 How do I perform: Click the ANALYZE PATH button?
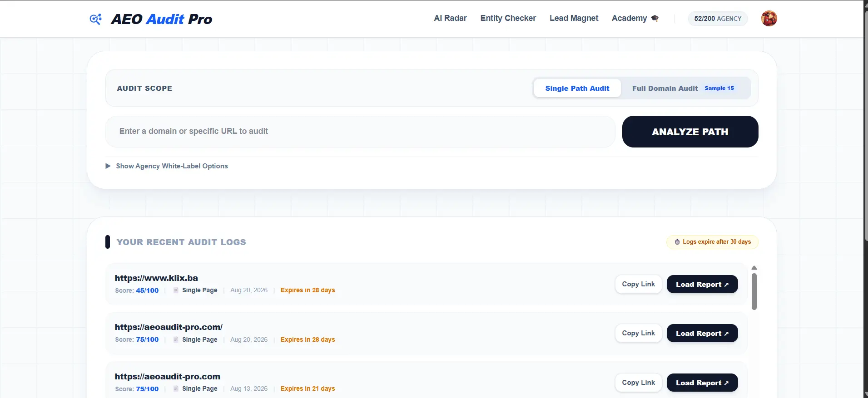(x=690, y=132)
